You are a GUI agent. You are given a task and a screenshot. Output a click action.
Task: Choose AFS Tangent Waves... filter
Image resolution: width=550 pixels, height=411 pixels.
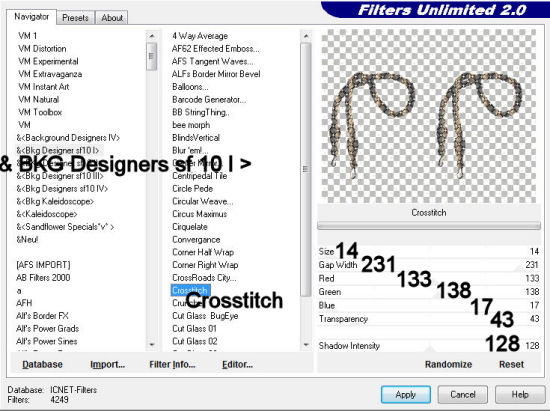pos(213,61)
